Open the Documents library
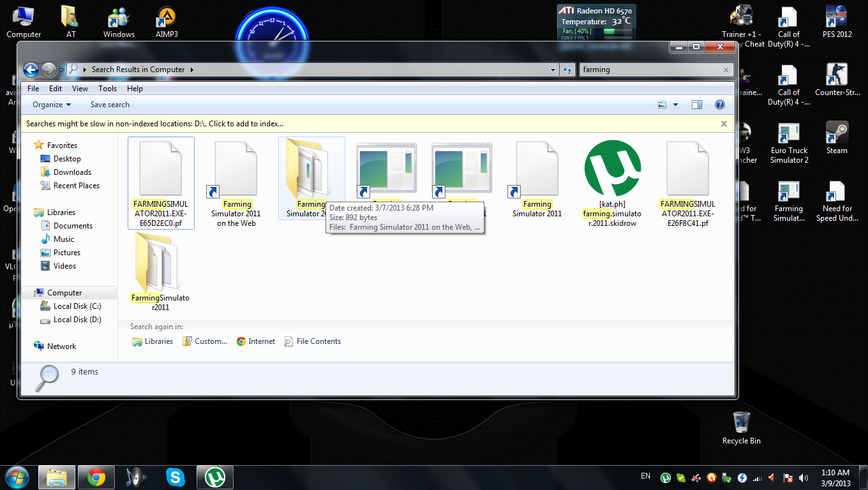868x490 pixels. click(73, 226)
